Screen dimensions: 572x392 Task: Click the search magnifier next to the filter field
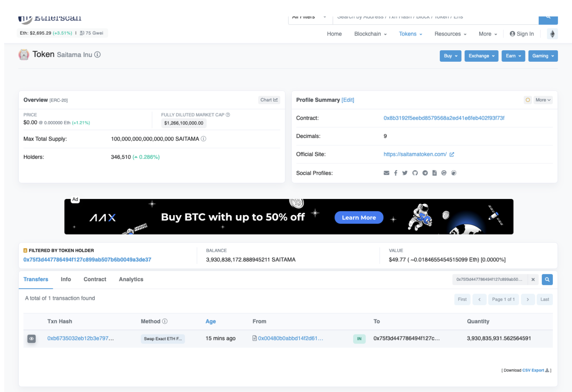point(547,279)
